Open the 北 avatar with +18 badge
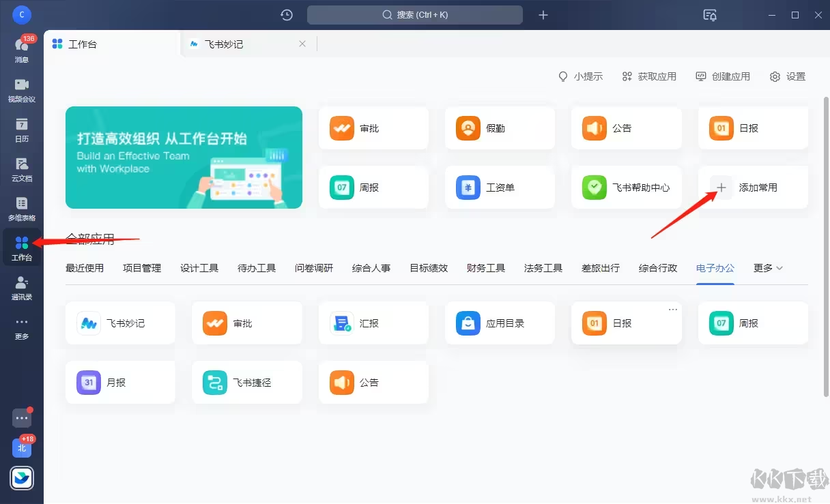830x504 pixels. coord(22,447)
